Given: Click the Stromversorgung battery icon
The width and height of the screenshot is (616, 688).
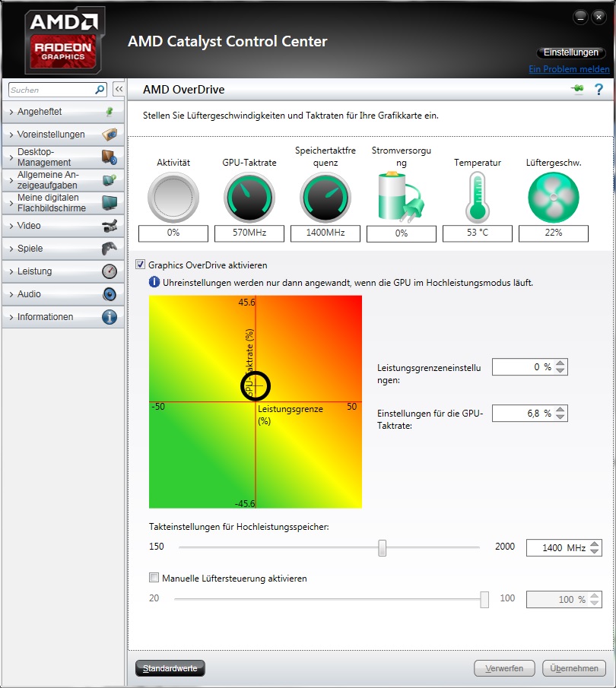Looking at the screenshot, I should click(x=401, y=197).
